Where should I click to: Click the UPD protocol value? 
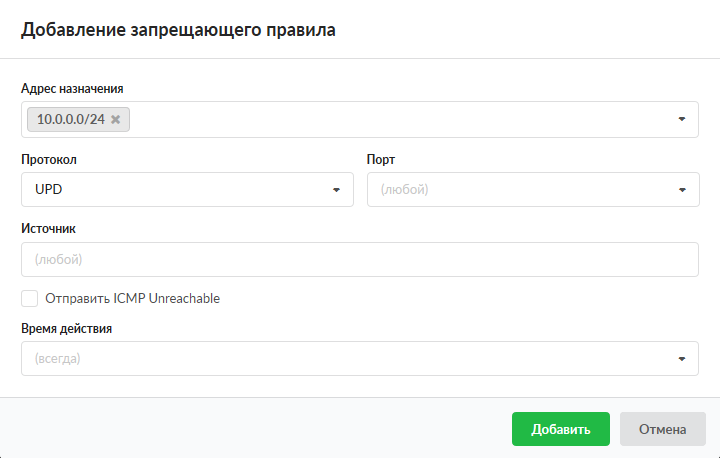pyautogui.click(x=50, y=189)
